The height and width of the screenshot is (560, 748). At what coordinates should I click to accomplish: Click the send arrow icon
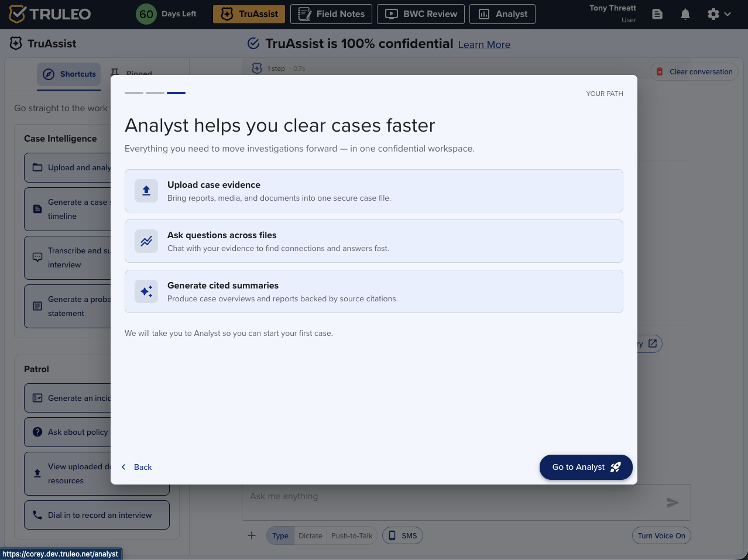[x=673, y=502]
